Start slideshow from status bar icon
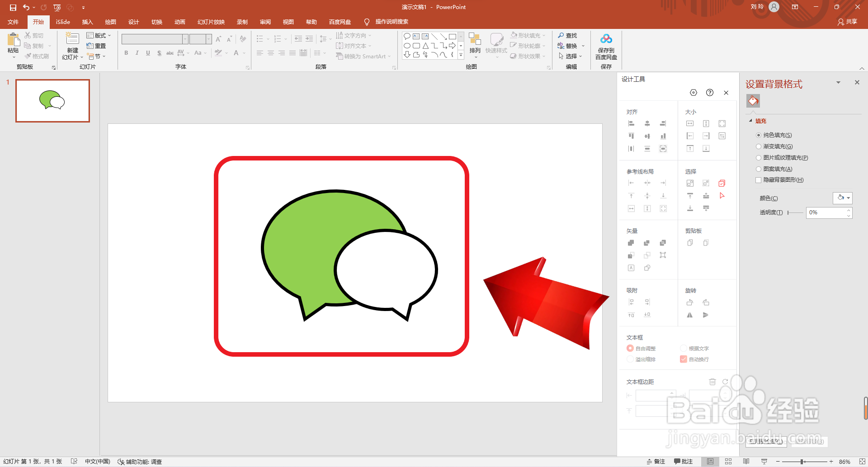 point(764,462)
